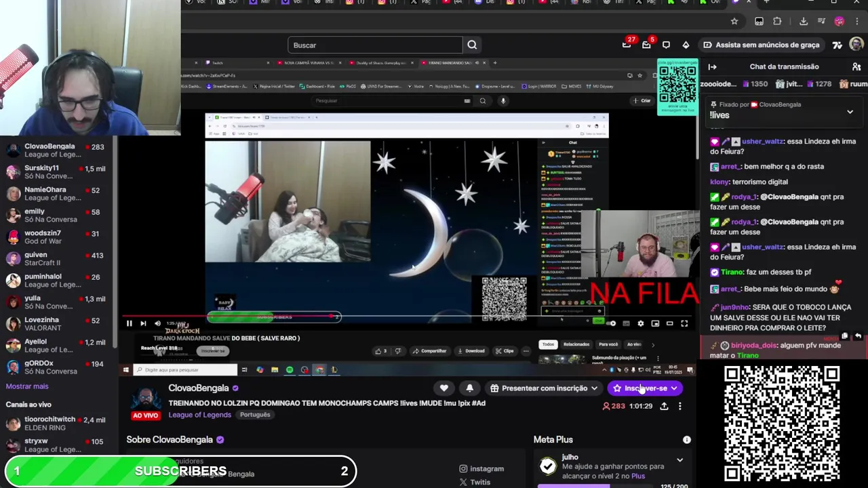Click the Twitch search magnifier button
The height and width of the screenshot is (488, 868).
[x=472, y=45]
